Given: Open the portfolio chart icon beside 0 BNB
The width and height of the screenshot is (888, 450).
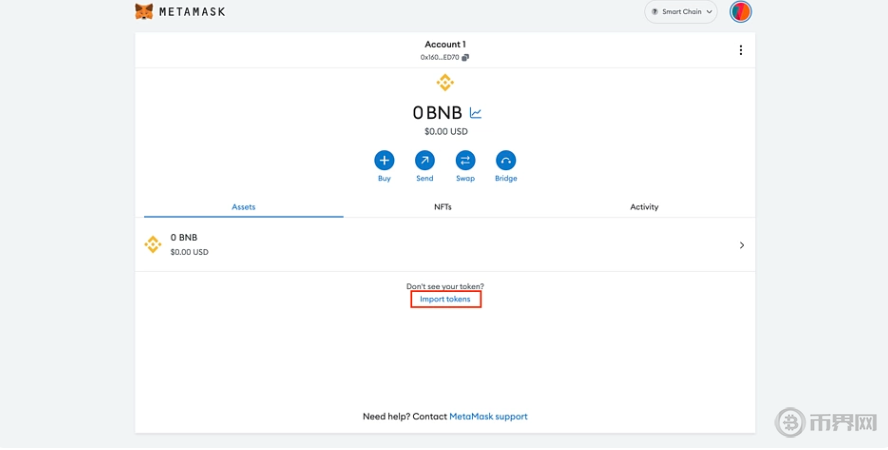Looking at the screenshot, I should 476,113.
